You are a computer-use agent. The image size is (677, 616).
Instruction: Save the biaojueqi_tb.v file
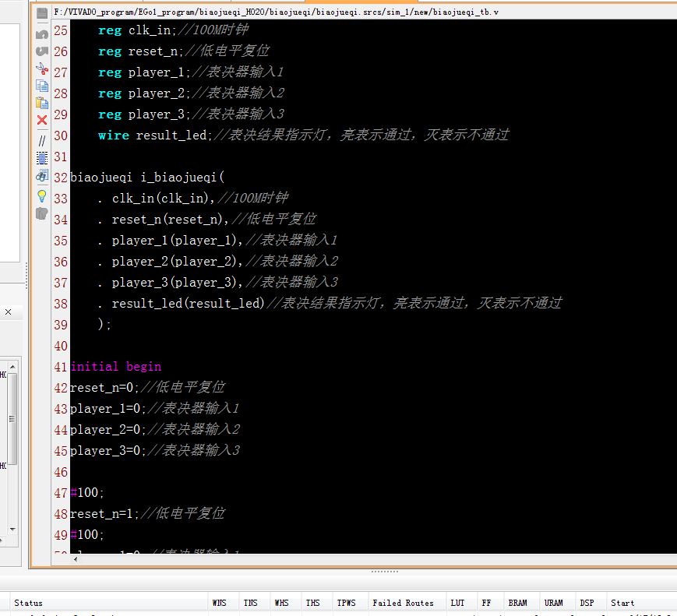click(41, 12)
